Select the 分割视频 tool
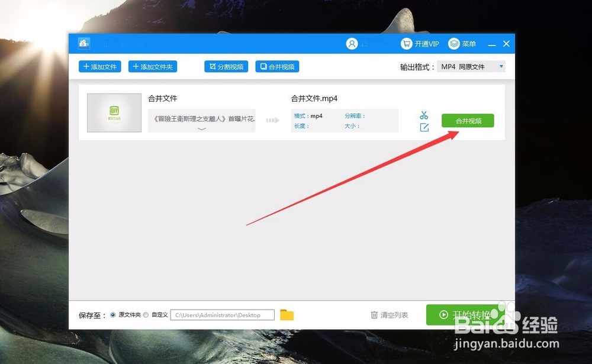The height and width of the screenshot is (364, 592). pyautogui.click(x=226, y=66)
